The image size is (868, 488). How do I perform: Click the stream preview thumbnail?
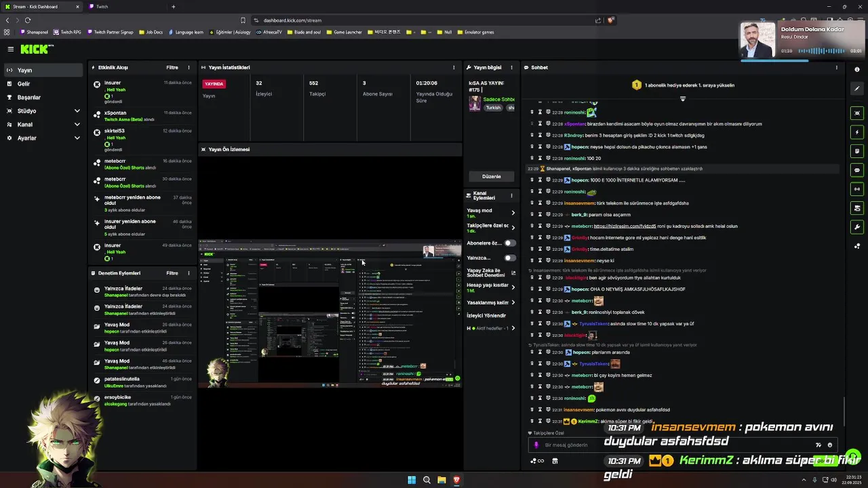click(x=330, y=312)
